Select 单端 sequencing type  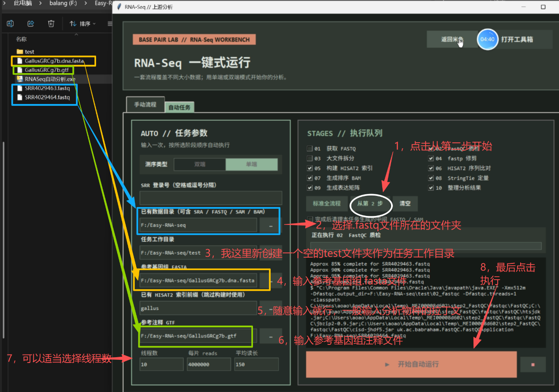252,164
